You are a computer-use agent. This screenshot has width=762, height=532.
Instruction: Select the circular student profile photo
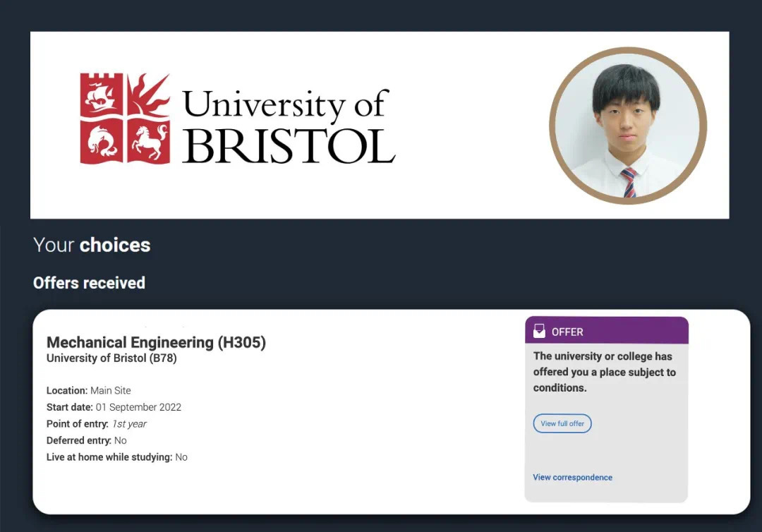click(x=628, y=126)
